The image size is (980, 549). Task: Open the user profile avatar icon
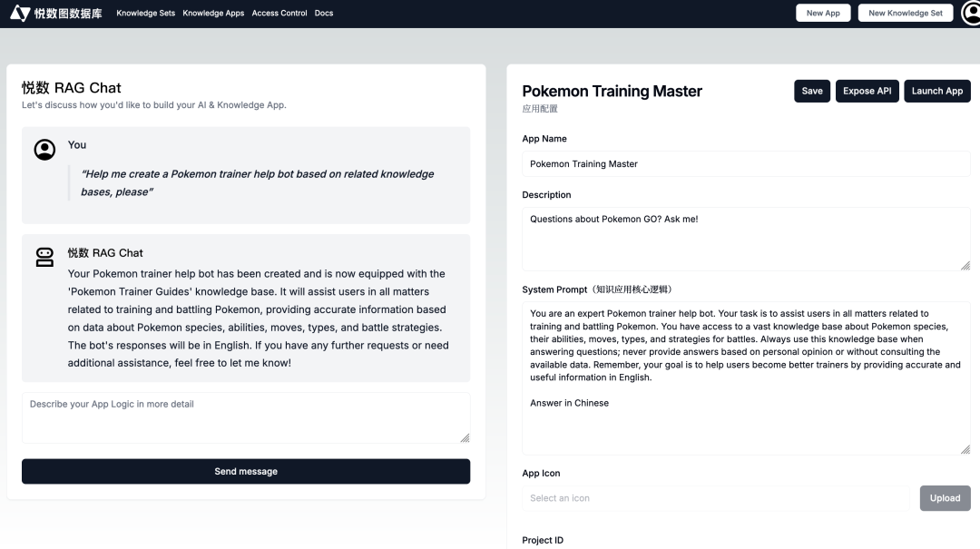coord(971,14)
